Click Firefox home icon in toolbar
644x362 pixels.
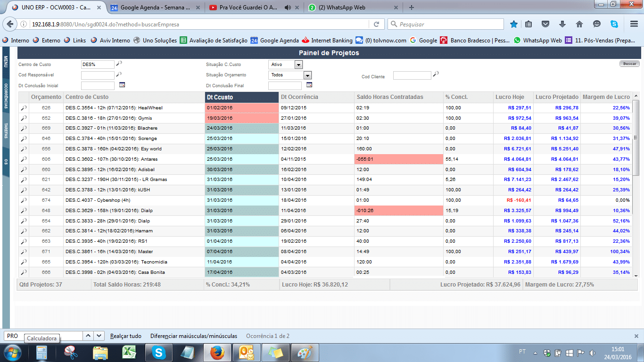[579, 24]
